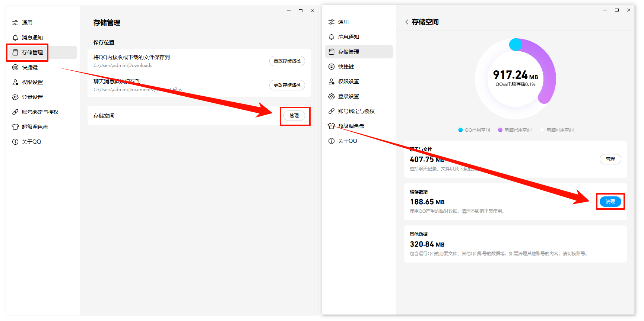Image resolution: width=644 pixels, height=321 pixels.
Task: Click the 账号绑定与授权 link icon in the left window
Action: pos(15,112)
